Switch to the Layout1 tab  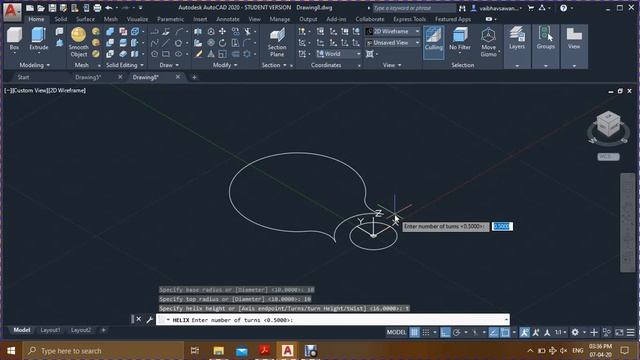[x=50, y=330]
